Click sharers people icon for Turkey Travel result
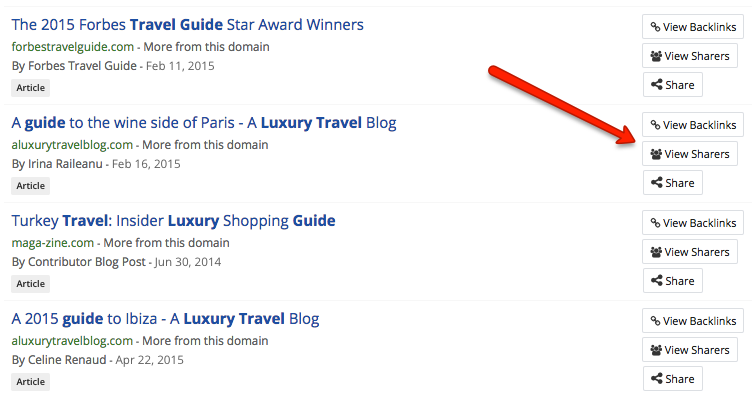Image resolution: width=752 pixels, height=395 pixels. tap(656, 252)
